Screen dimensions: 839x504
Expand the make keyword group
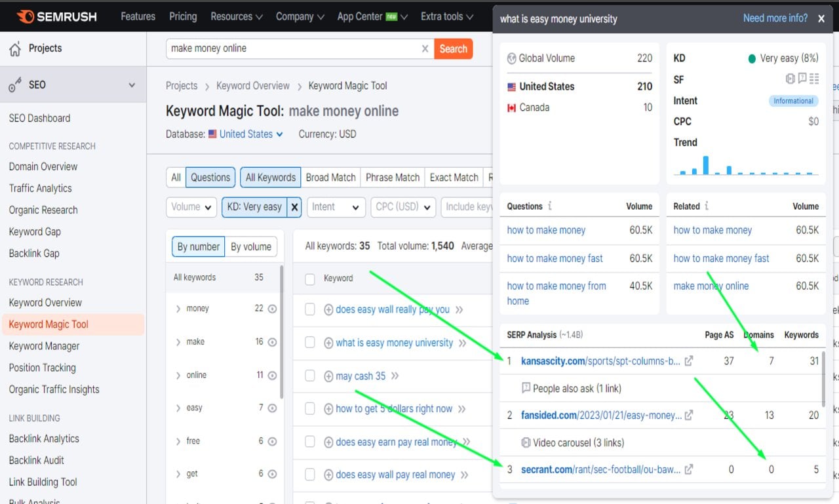[x=179, y=341]
